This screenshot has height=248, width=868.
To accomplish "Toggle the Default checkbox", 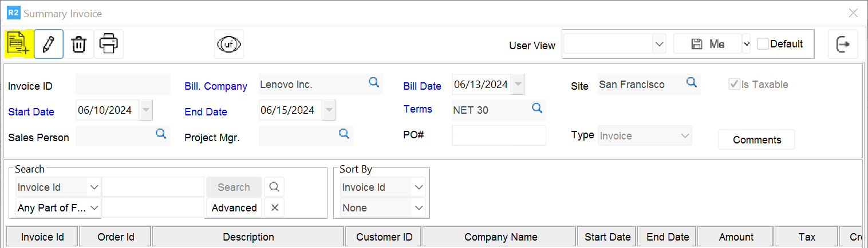I will tap(763, 44).
